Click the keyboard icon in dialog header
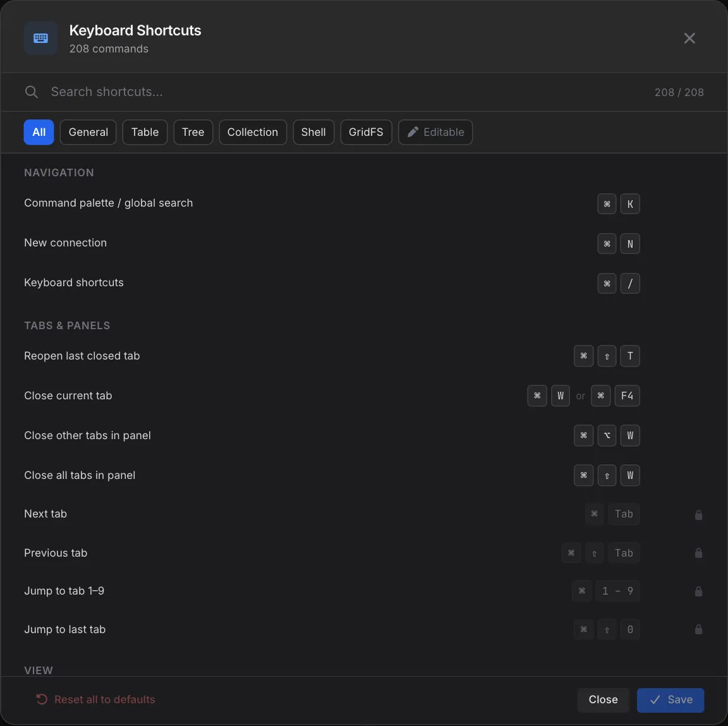 [x=40, y=38]
